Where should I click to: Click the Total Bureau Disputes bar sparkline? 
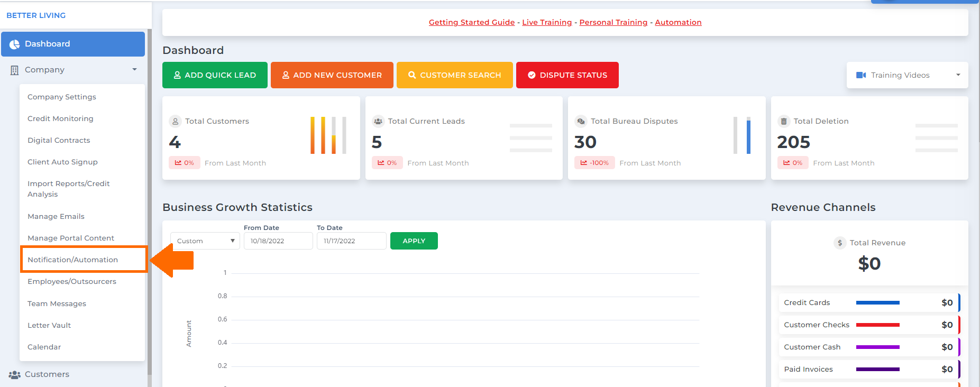pos(742,135)
